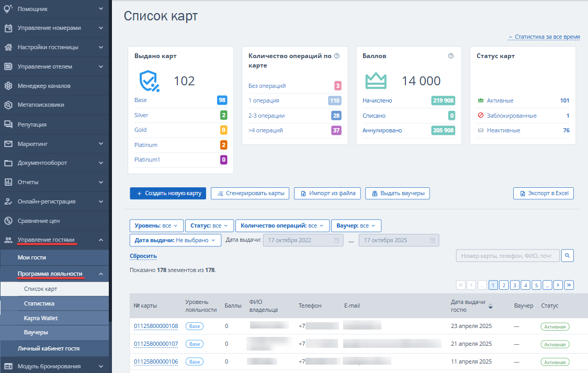Go to last page double-arrow button
The image size is (588, 373).
click(569, 285)
